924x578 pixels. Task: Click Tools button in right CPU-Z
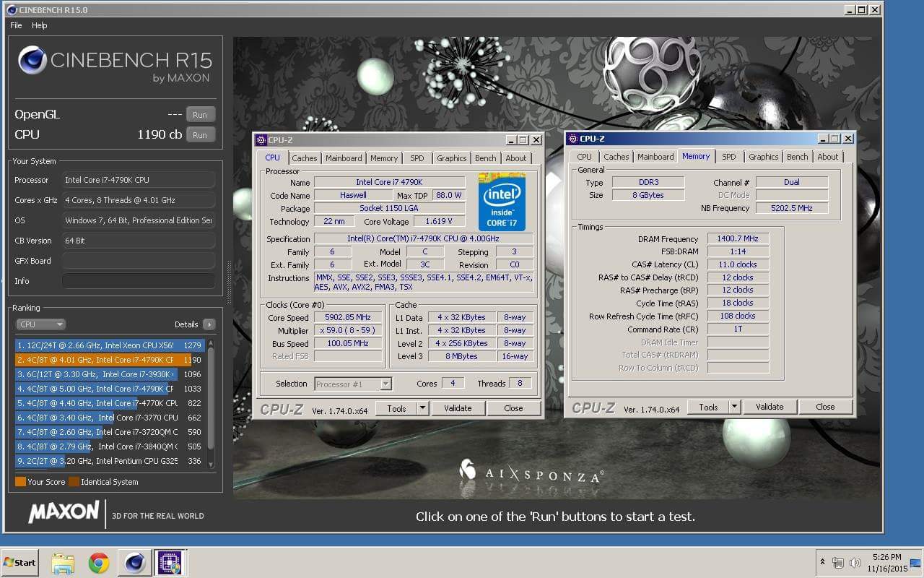tap(708, 407)
